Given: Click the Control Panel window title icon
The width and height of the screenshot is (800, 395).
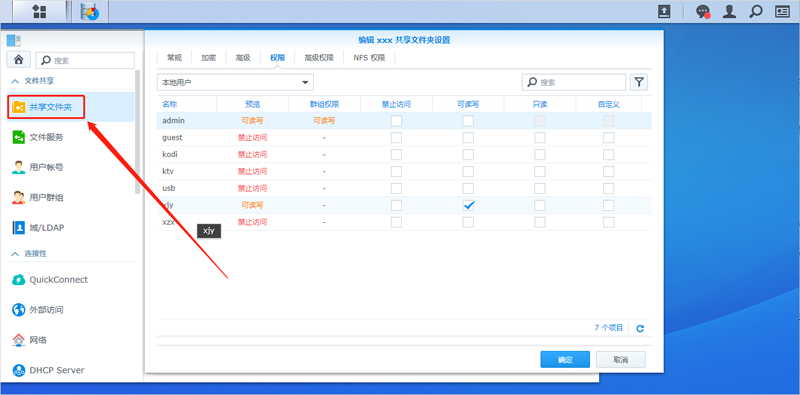Looking at the screenshot, I should (14, 41).
